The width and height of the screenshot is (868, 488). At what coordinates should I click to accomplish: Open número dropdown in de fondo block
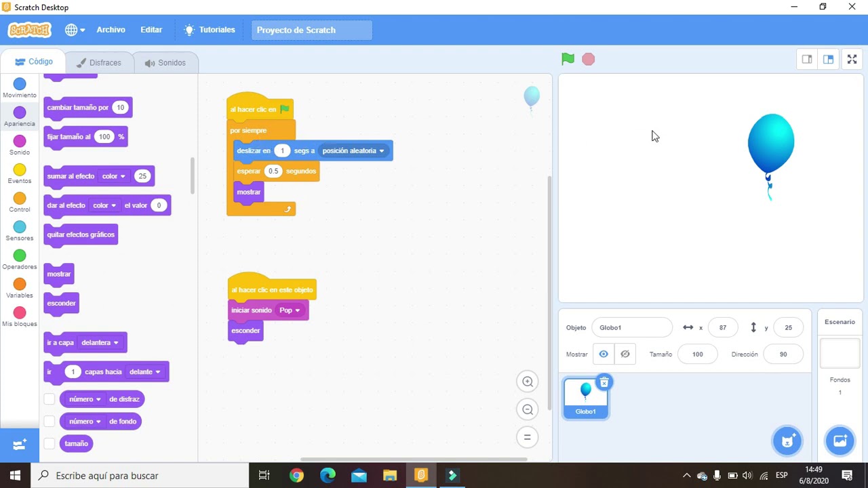[x=85, y=422]
